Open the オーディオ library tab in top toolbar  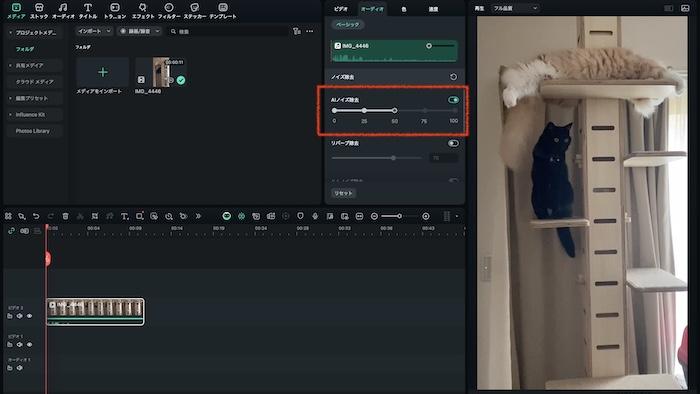(x=63, y=11)
